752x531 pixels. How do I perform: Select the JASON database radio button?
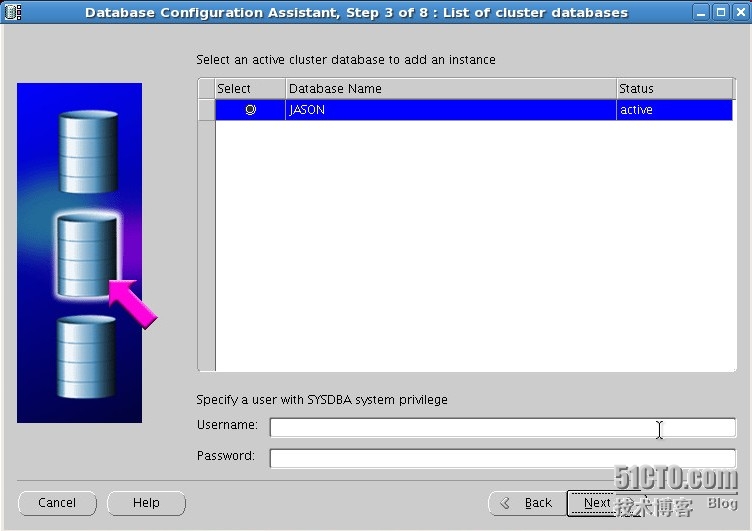point(250,110)
